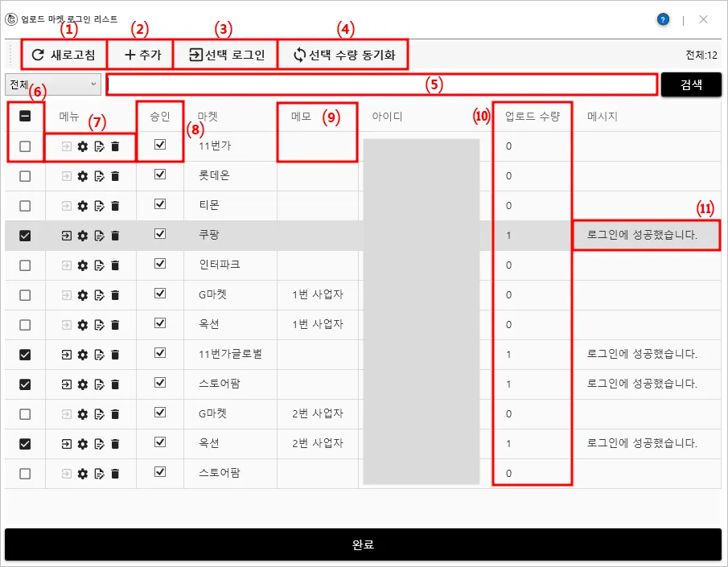
Task: Delete the 쿠팡 market entry
Action: click(115, 236)
